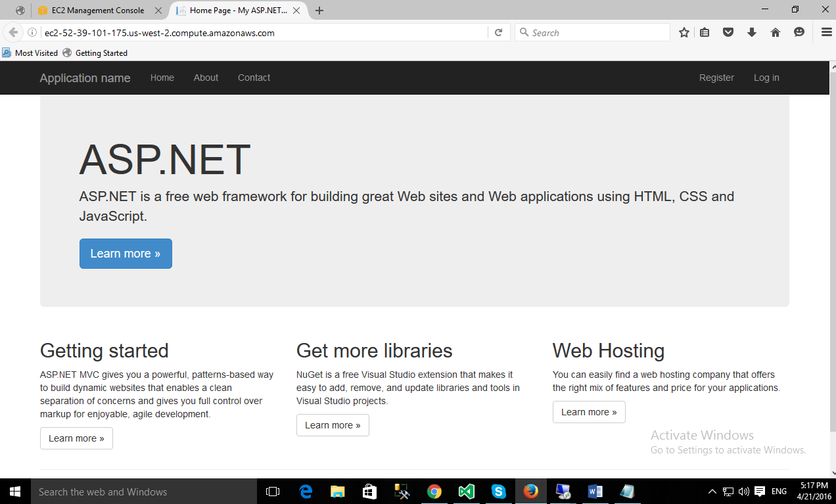Screen dimensions: 836x504
Task: Launch Microsoft Edge from taskbar
Action: click(306, 492)
